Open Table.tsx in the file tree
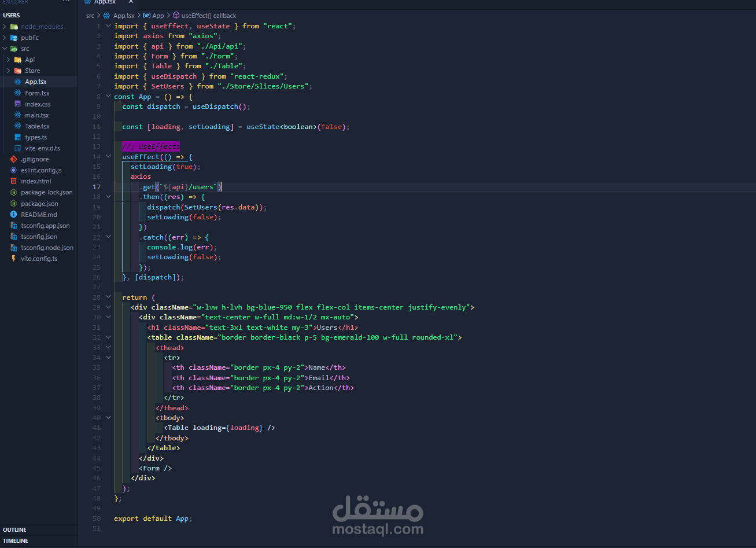 coord(37,126)
